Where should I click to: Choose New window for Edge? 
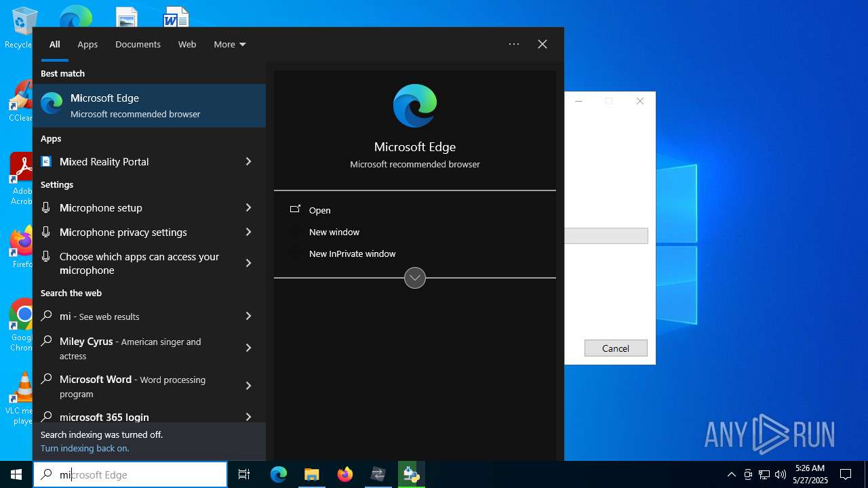pos(334,232)
